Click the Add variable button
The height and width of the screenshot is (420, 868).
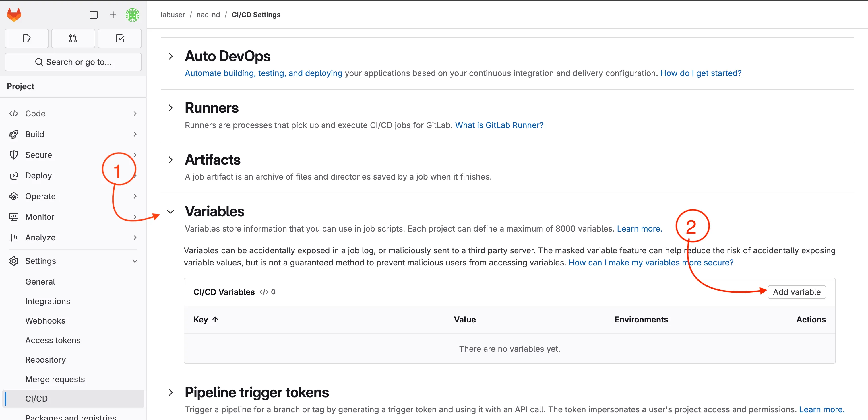[796, 292]
